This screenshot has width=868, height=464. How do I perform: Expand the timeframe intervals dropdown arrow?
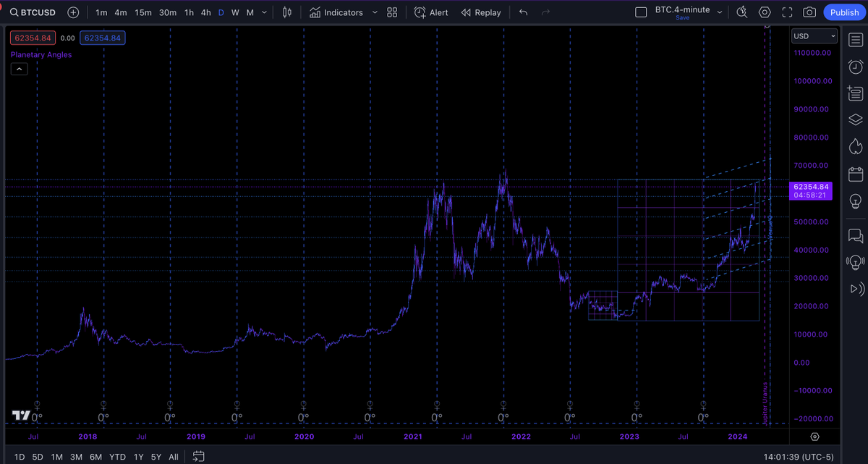[x=265, y=12]
